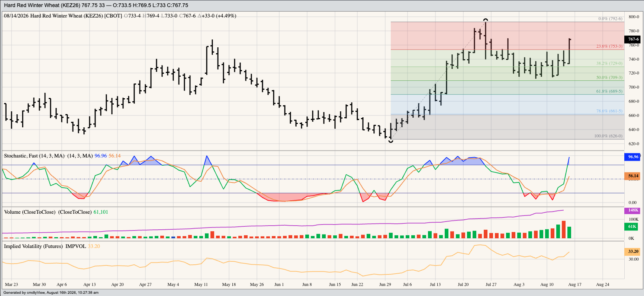Select the orange 56.14 stochastic MA badge
The height and width of the screenshot is (296, 644).
coord(632,176)
